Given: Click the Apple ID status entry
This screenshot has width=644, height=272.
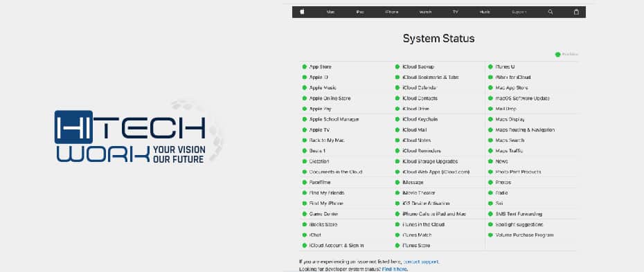Looking at the screenshot, I should (315, 77).
